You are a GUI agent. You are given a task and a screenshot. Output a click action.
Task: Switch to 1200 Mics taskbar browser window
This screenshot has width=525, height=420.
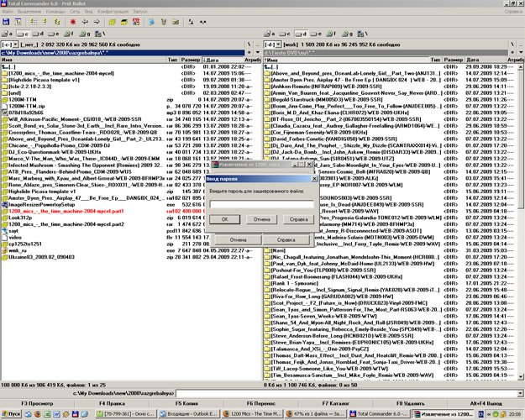253,414
